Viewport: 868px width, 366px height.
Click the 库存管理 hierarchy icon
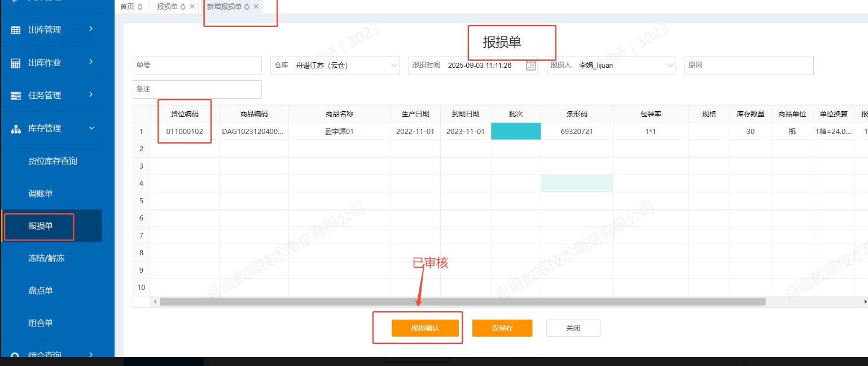click(16, 129)
